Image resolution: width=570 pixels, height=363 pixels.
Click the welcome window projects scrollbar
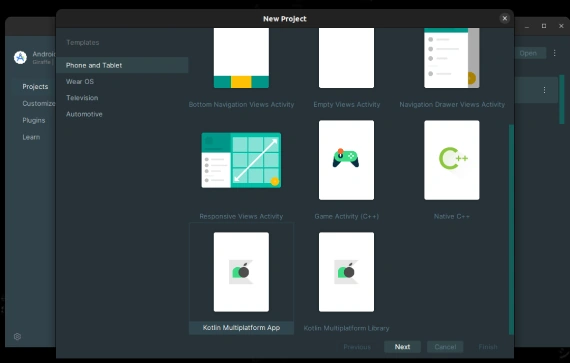click(562, 100)
